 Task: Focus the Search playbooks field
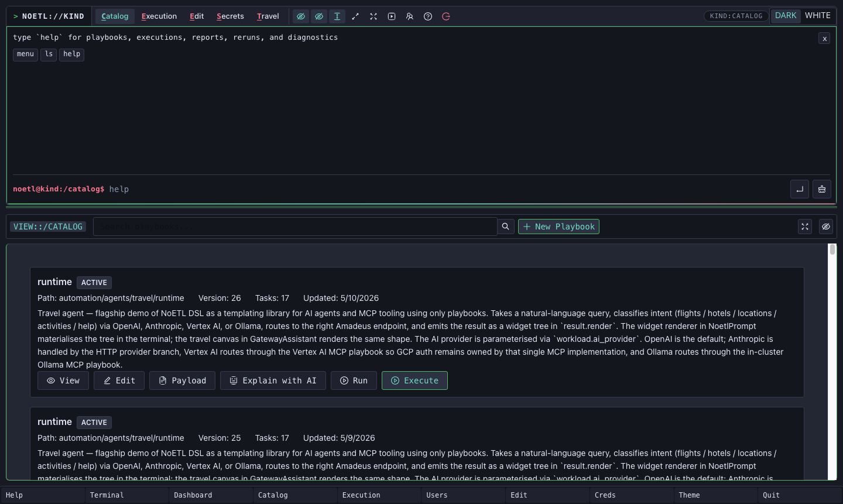tap(295, 227)
